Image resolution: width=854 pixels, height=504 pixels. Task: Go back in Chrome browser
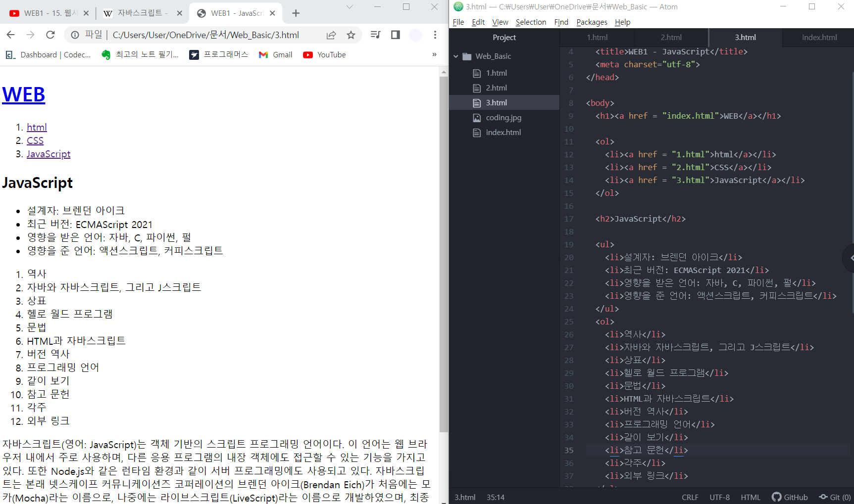(10, 35)
